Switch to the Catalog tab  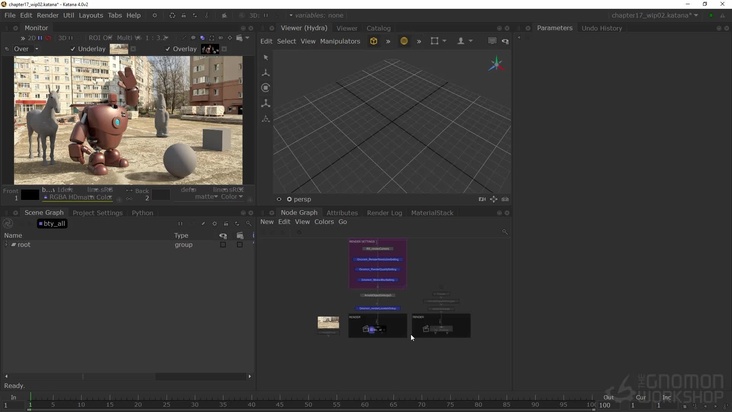(378, 28)
